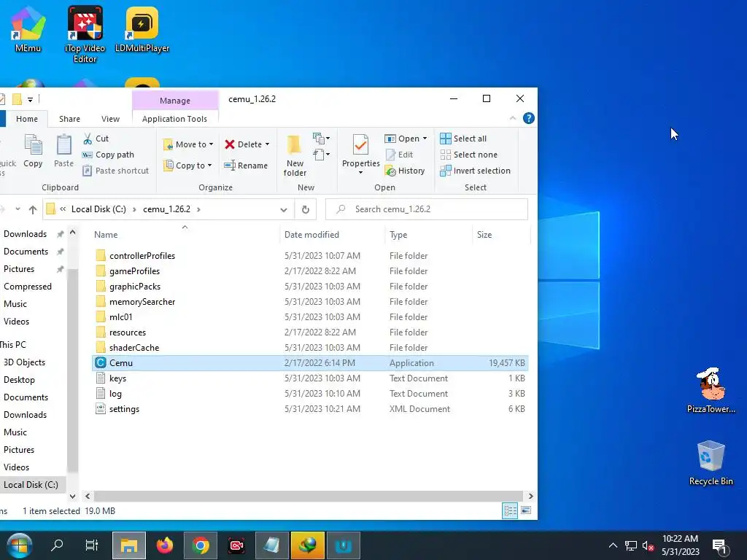Open the Share ribbon tab

coord(69,119)
